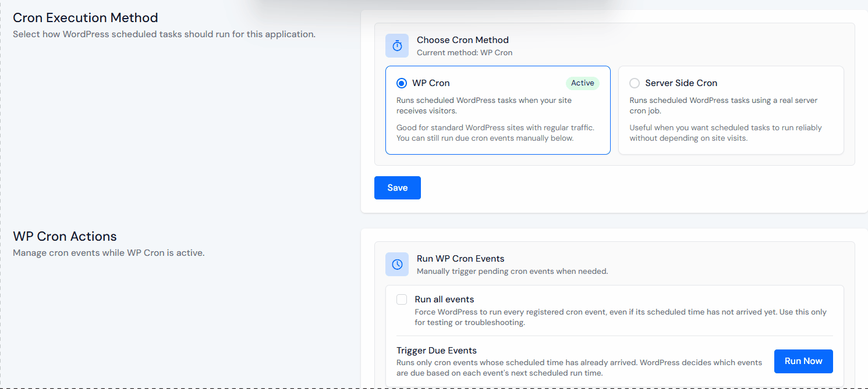Click the WP Cron Actions heading
Screen dimensions: 868x389
(x=65, y=237)
